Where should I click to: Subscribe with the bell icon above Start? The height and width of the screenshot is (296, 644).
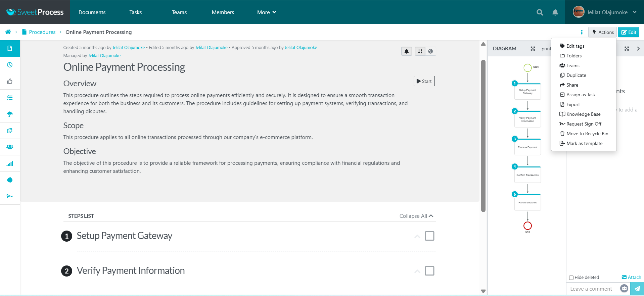point(407,51)
